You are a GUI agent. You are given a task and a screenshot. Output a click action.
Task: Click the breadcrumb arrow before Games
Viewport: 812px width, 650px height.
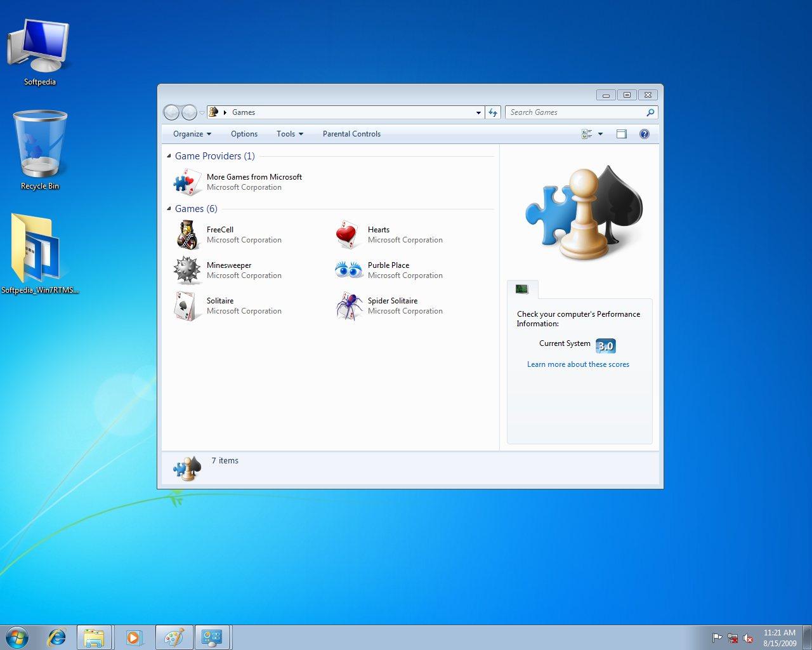pos(225,112)
